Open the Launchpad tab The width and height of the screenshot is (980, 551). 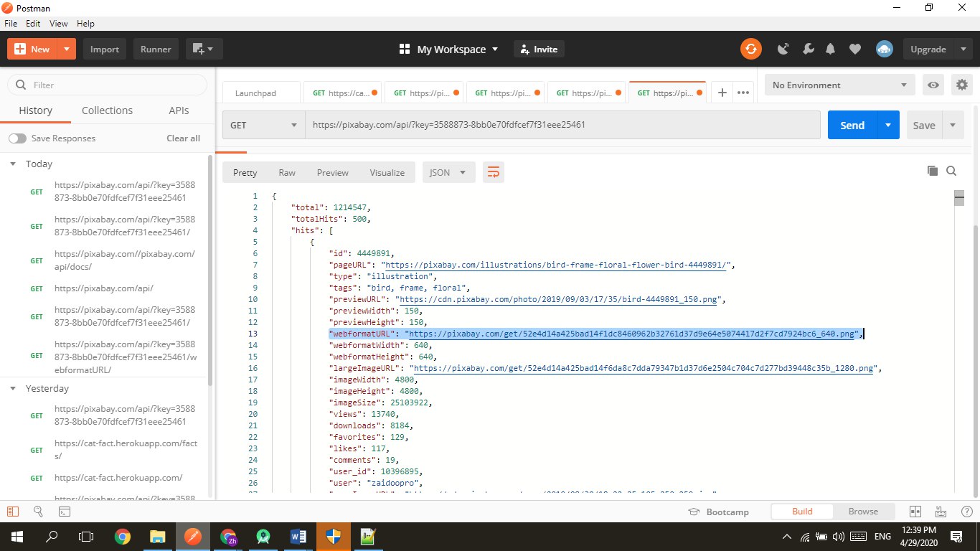pos(263,93)
